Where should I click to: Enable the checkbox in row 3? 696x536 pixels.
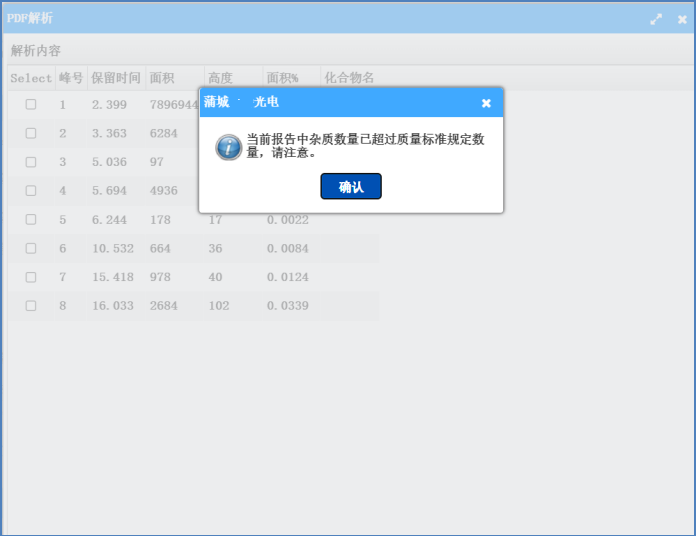31,162
